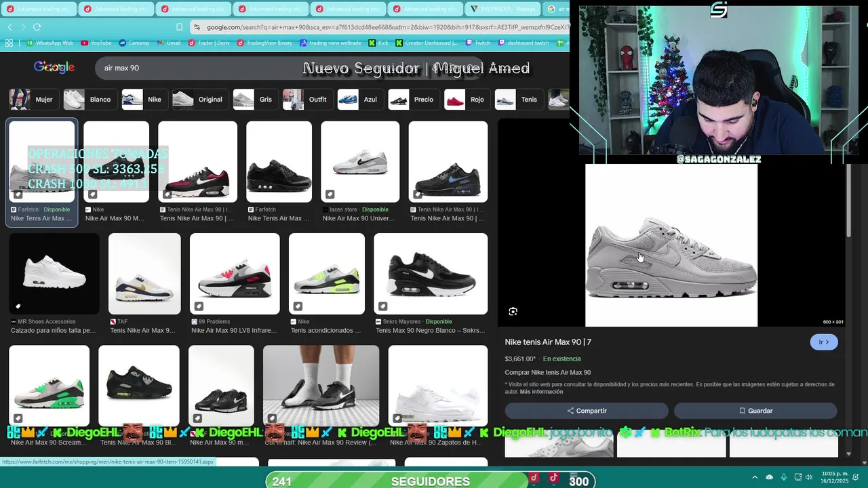Open the Kick bookmark
Image resolution: width=868 pixels, height=488 pixels.
coord(378,43)
